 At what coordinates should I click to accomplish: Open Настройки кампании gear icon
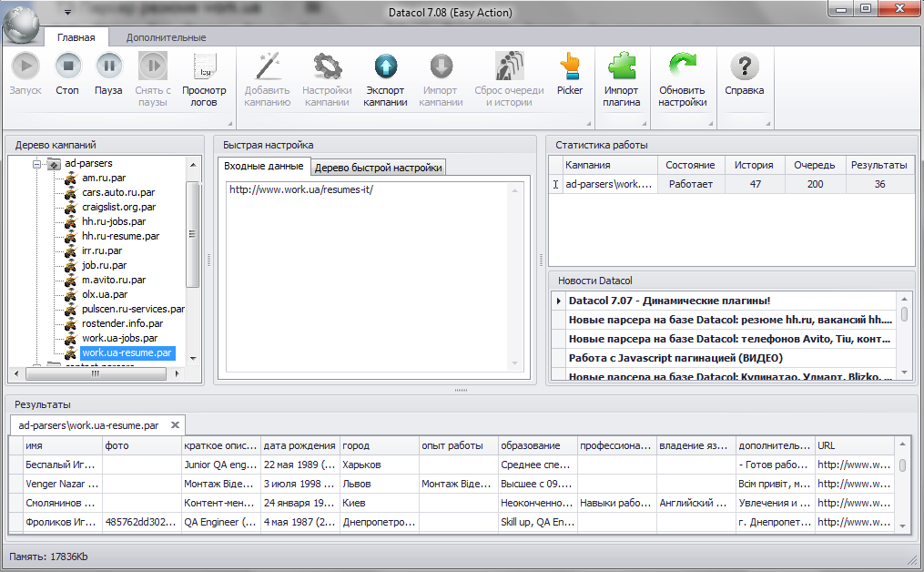coord(327,66)
